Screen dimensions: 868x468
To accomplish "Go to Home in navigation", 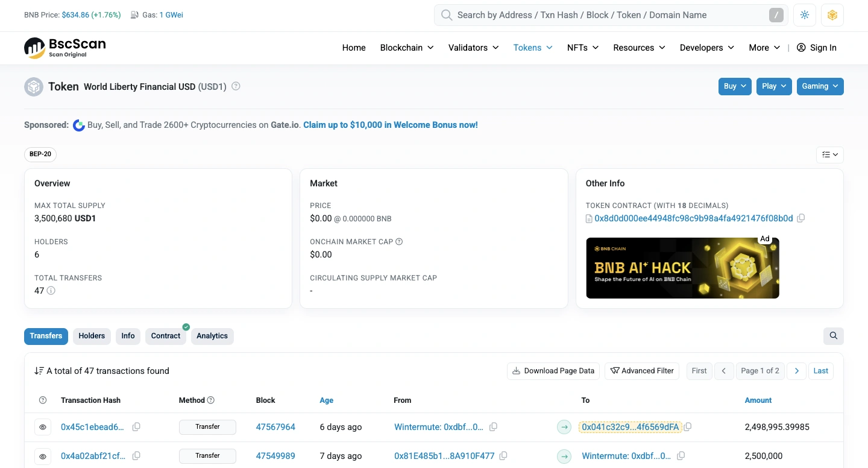I will pos(354,48).
